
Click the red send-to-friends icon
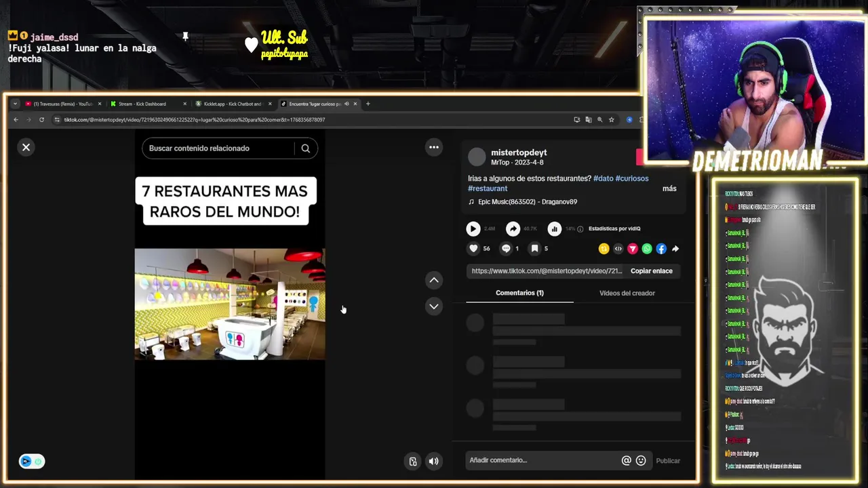(x=633, y=249)
